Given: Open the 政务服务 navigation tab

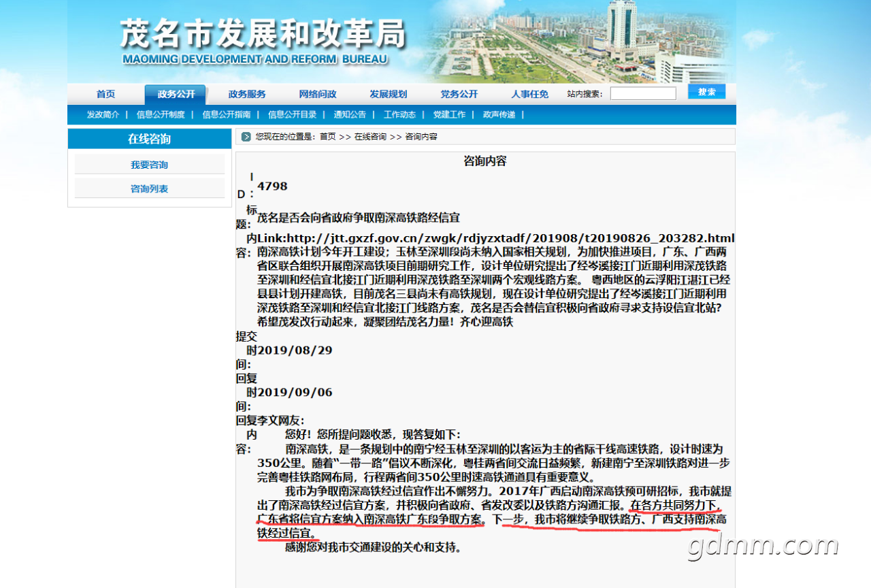Looking at the screenshot, I should [x=247, y=95].
